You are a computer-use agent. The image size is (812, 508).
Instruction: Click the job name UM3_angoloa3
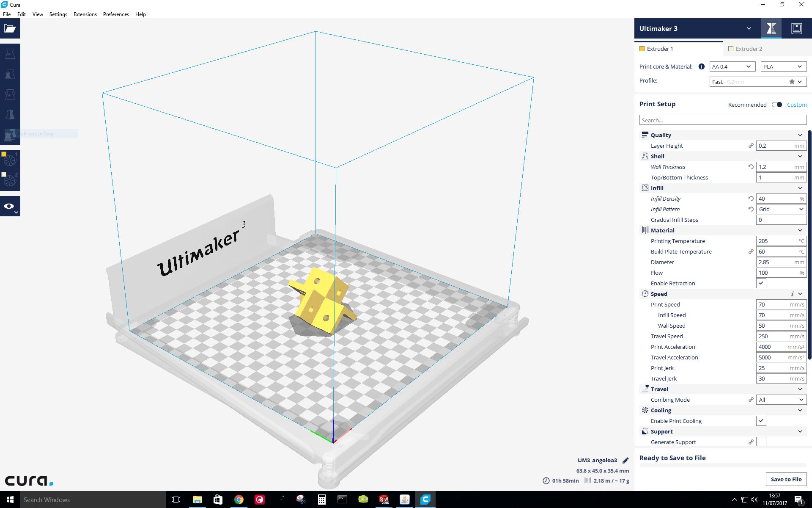[x=597, y=460]
